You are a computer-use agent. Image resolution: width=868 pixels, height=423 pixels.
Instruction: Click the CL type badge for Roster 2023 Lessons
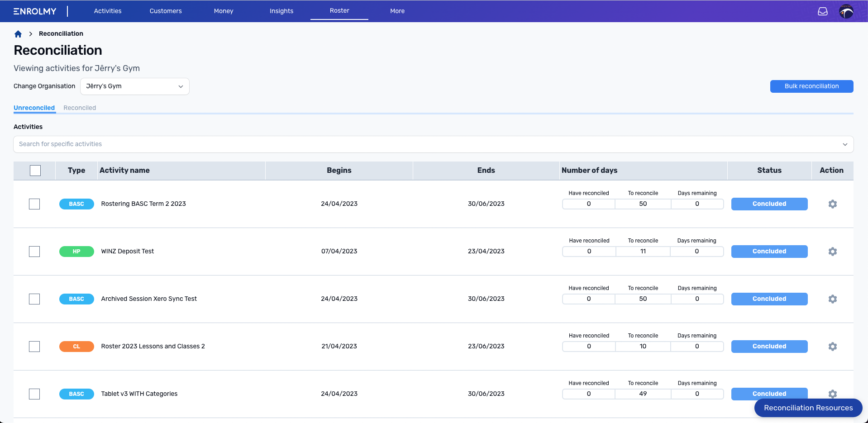pyautogui.click(x=76, y=347)
